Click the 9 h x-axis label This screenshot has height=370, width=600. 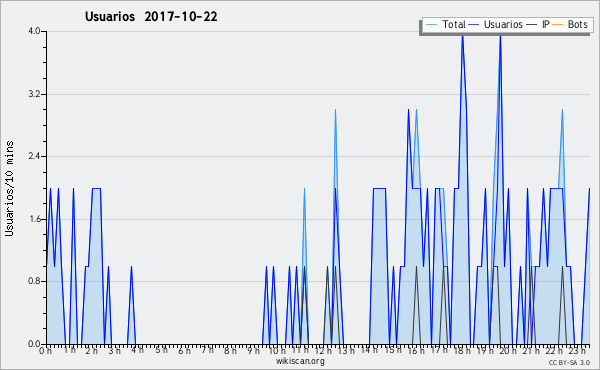click(x=253, y=350)
